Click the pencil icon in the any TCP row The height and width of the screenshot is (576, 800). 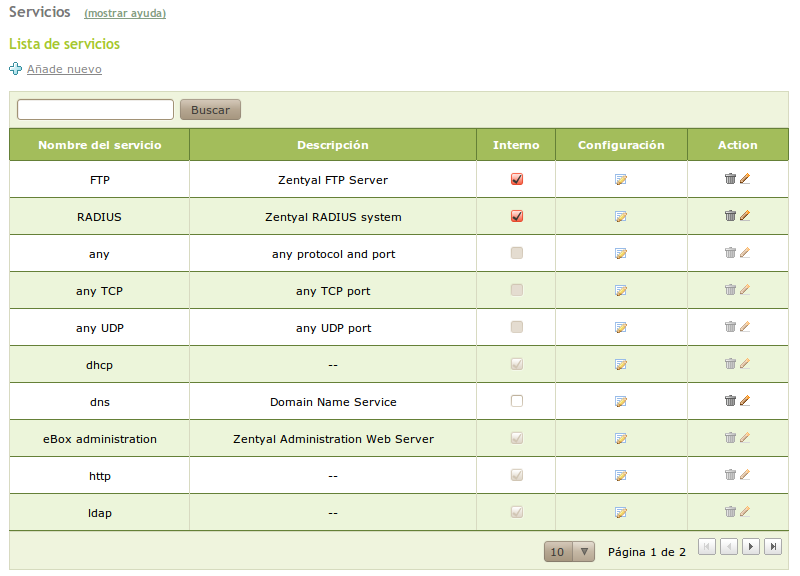(x=745, y=289)
